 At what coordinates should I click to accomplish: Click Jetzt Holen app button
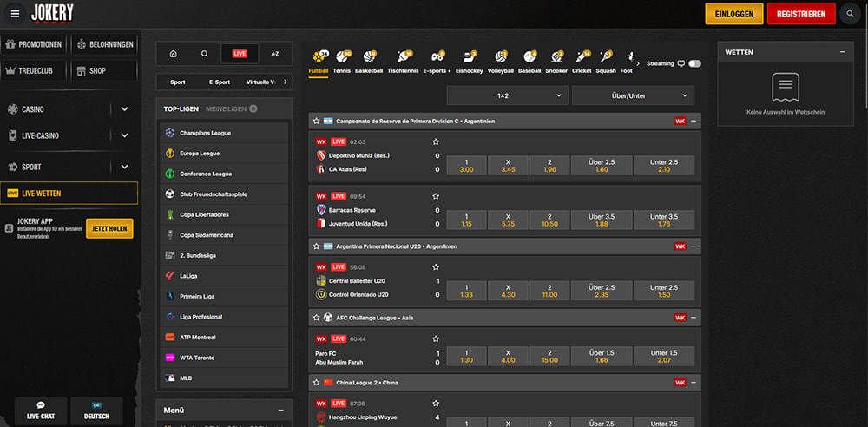tap(109, 228)
